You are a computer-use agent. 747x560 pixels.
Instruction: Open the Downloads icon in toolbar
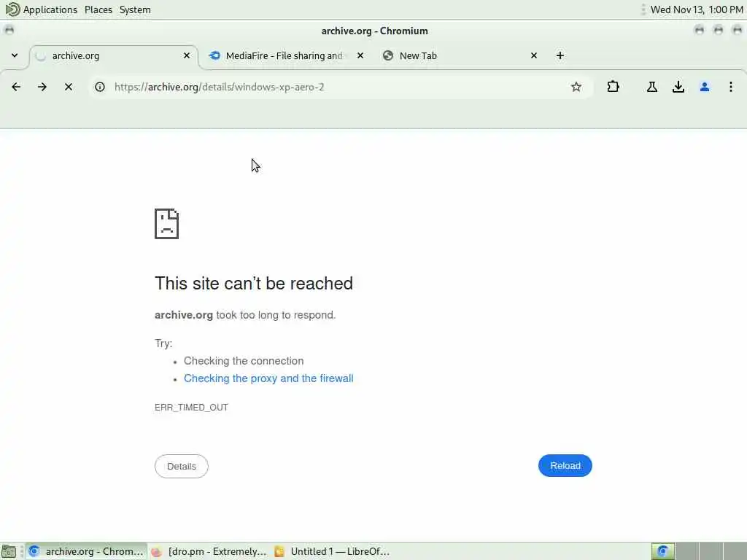(678, 87)
